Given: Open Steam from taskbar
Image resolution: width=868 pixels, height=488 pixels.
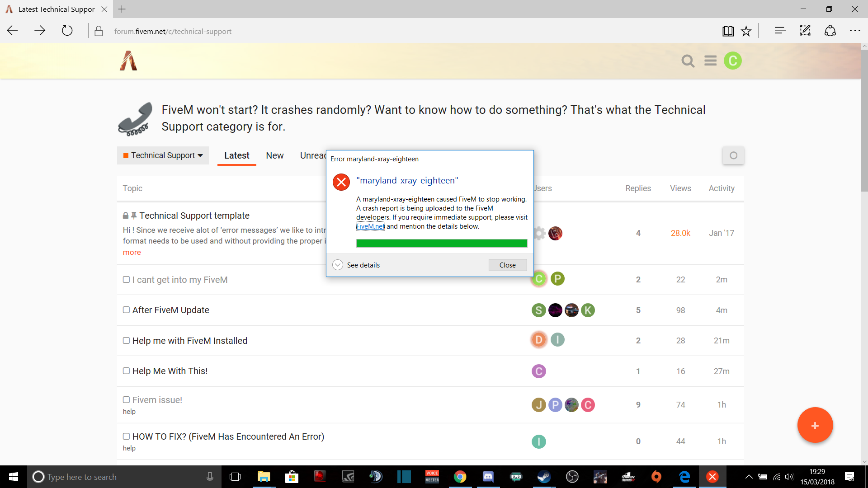Looking at the screenshot, I should (544, 477).
